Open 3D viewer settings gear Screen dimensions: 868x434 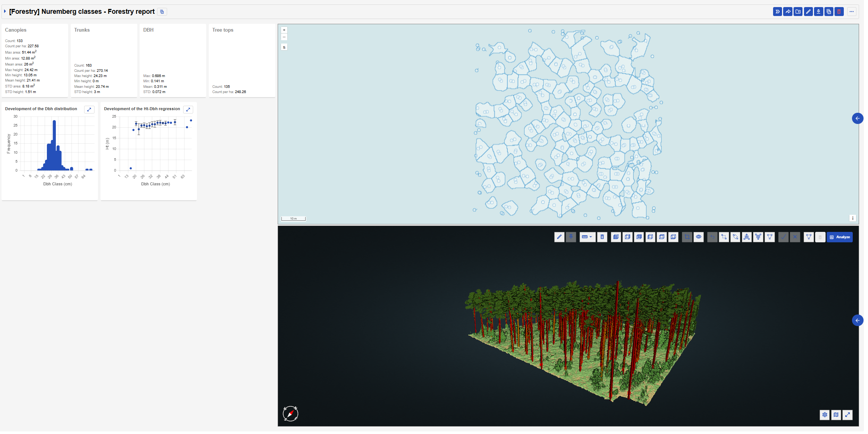click(824, 414)
